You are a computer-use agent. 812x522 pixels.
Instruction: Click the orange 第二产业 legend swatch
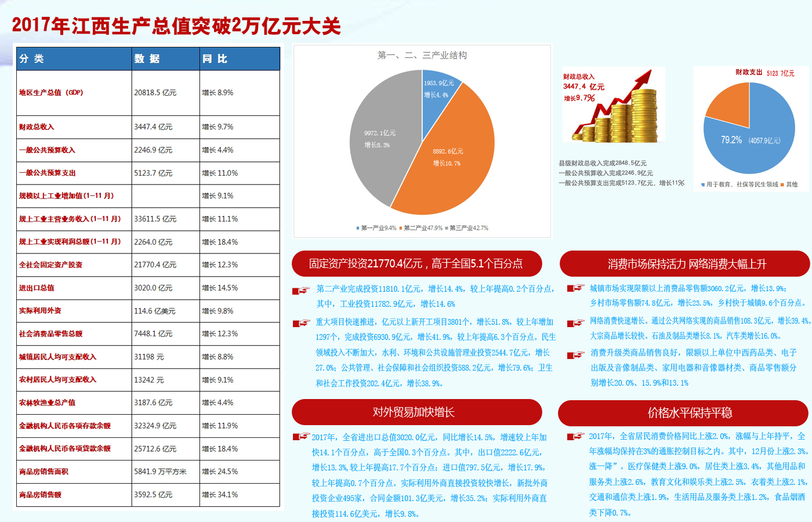(x=401, y=228)
